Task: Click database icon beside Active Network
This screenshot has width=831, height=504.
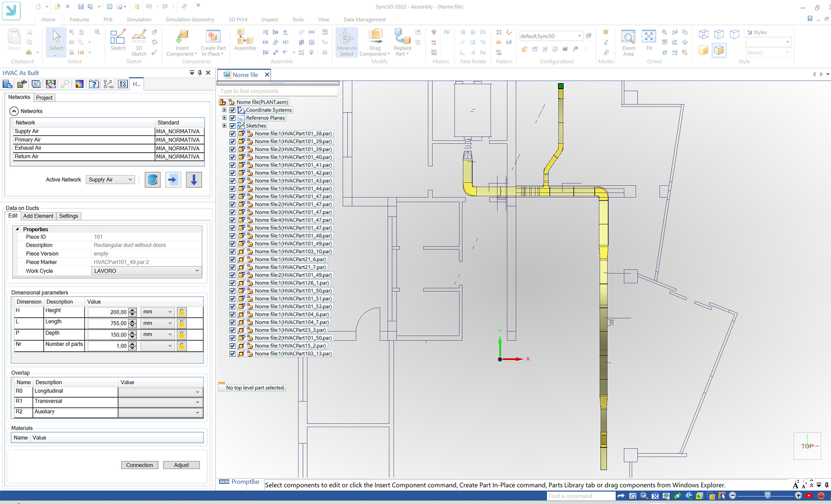Action: click(152, 180)
